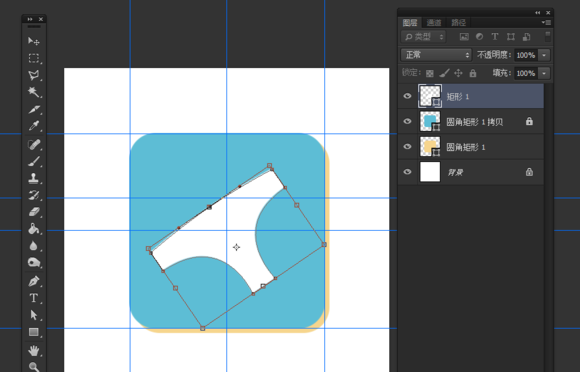Select the Move tool
This screenshot has width=580, height=372.
click(34, 41)
